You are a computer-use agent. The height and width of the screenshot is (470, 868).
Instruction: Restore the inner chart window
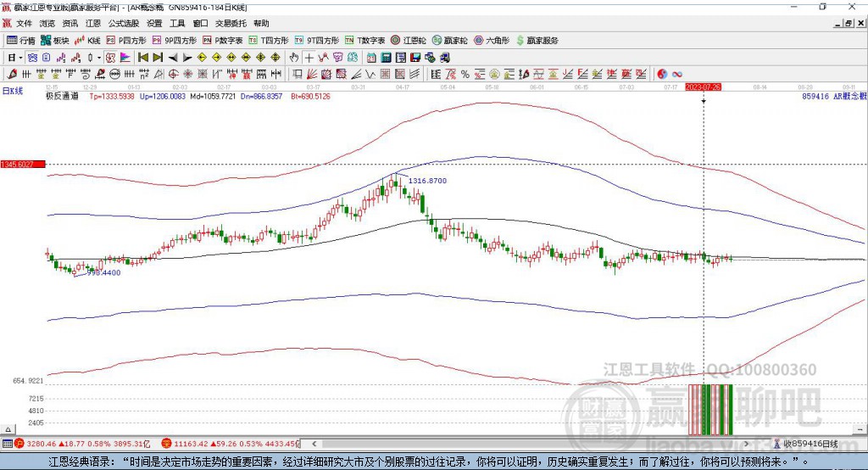point(849,23)
